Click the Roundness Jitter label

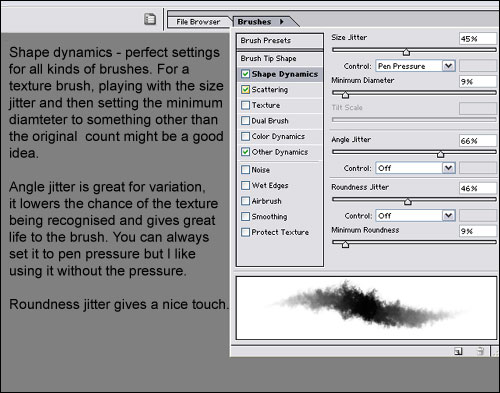pos(360,187)
